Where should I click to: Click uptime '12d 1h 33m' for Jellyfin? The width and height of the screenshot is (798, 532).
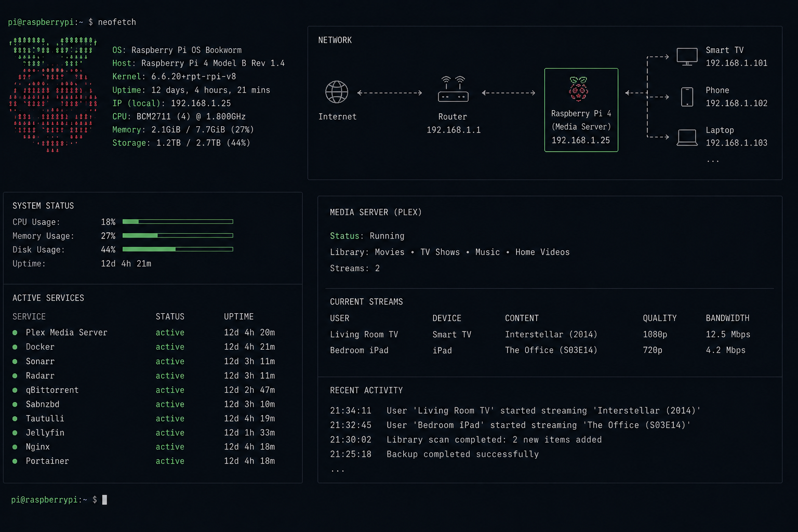click(x=249, y=433)
